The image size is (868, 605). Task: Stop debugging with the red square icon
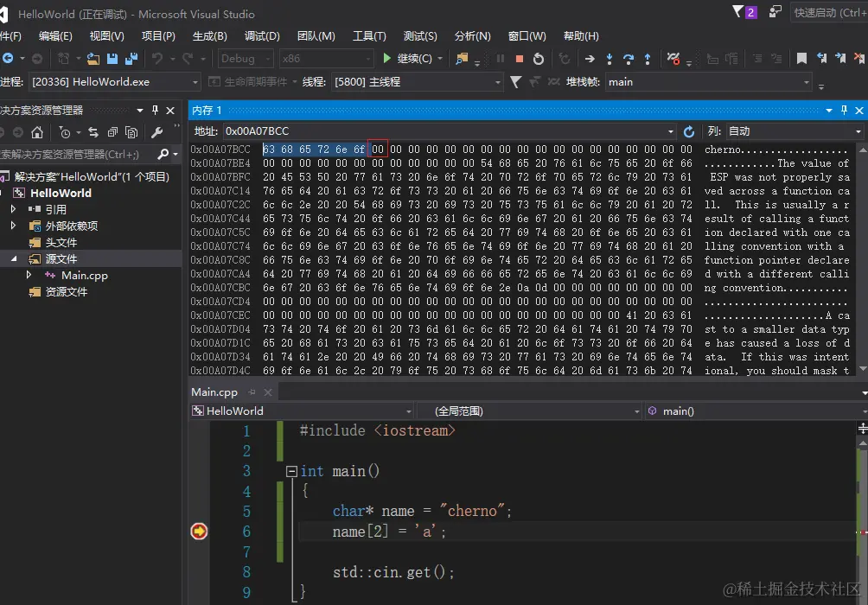pyautogui.click(x=520, y=59)
